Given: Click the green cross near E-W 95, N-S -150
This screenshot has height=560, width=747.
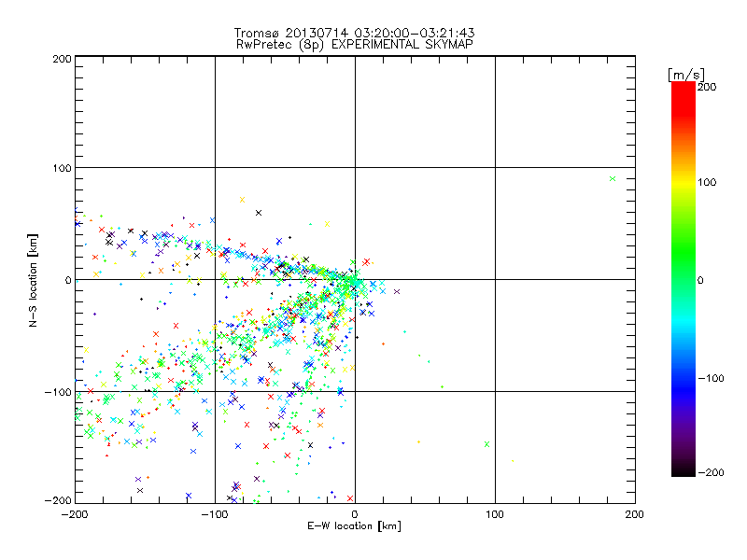Looking at the screenshot, I should pos(486,444).
